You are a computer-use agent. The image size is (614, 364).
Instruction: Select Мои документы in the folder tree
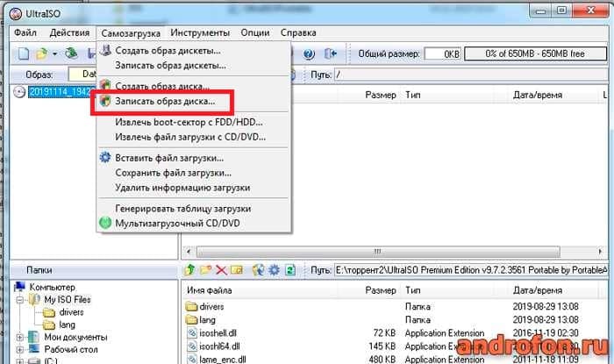click(75, 338)
